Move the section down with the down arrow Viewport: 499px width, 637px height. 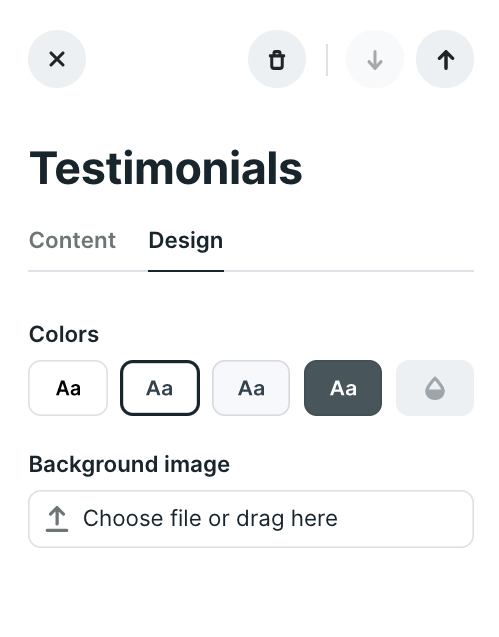pyautogui.click(x=375, y=59)
